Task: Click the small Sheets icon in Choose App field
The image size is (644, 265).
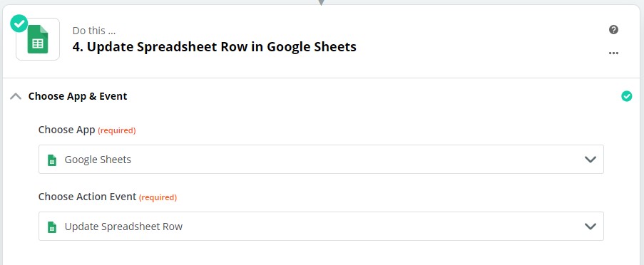Action: (52, 160)
